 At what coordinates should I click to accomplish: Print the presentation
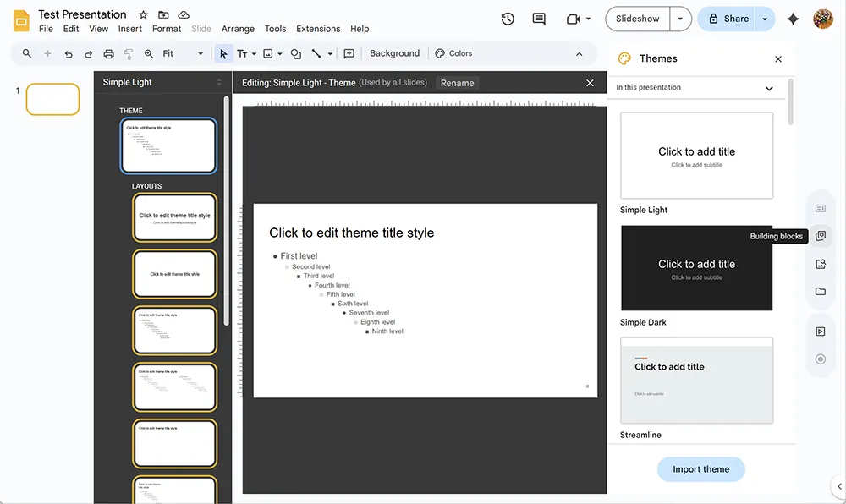tap(108, 53)
